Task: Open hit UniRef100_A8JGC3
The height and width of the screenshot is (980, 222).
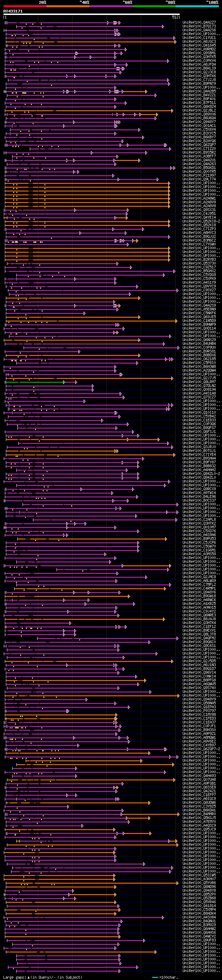Action: 199,41
